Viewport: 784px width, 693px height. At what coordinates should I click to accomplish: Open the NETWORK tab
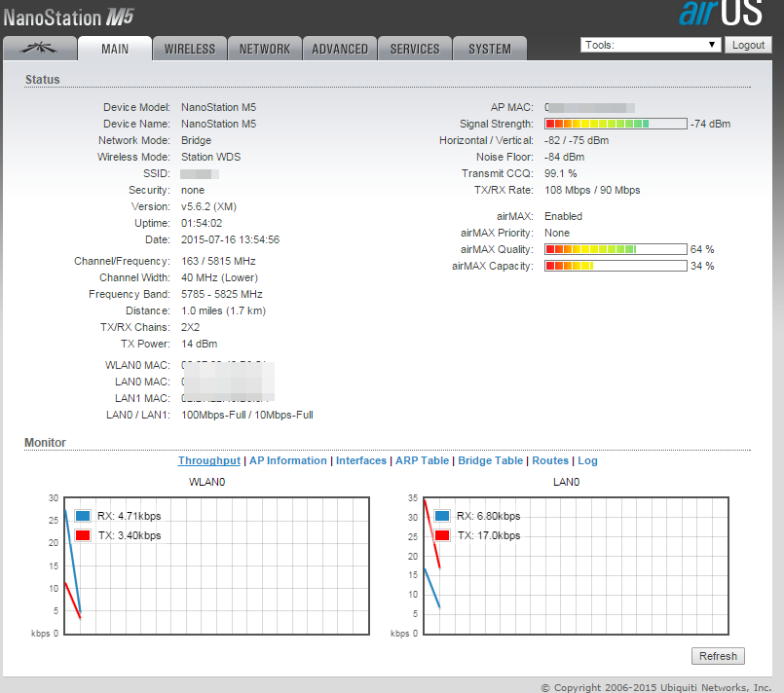coord(265,49)
